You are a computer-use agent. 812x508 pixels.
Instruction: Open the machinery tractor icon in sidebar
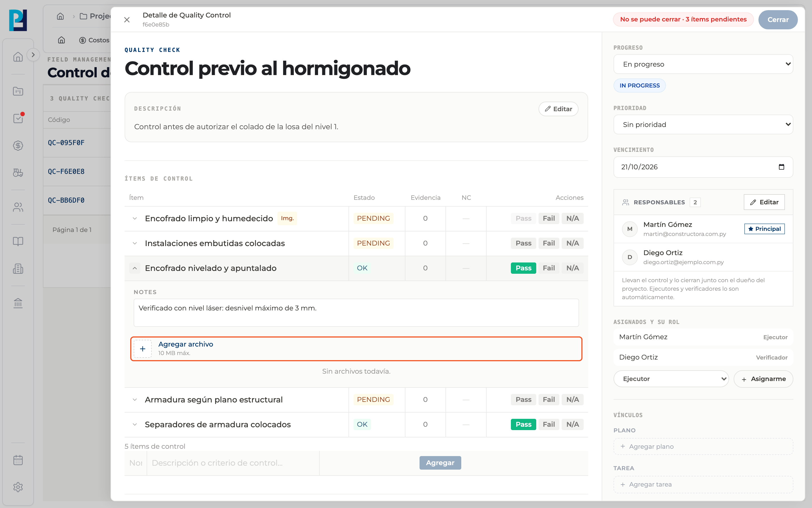pos(18,173)
